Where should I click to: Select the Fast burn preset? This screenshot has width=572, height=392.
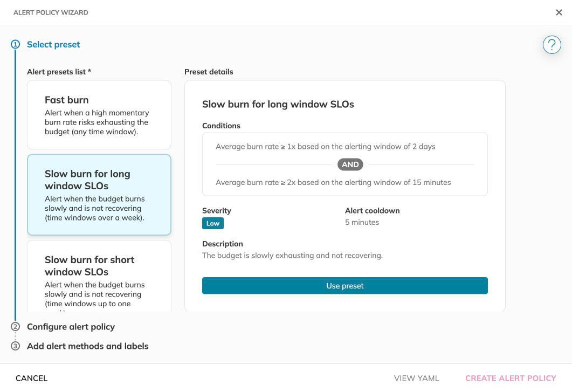99,114
